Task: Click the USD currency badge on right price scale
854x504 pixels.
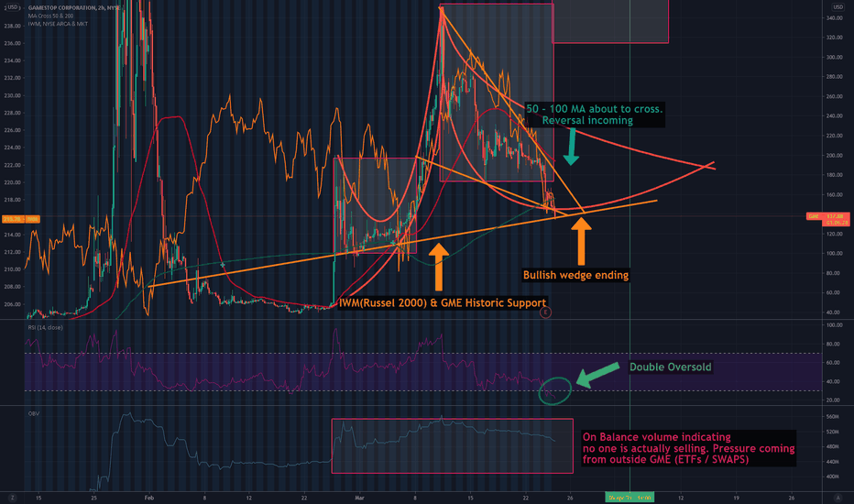Action: 838,7
